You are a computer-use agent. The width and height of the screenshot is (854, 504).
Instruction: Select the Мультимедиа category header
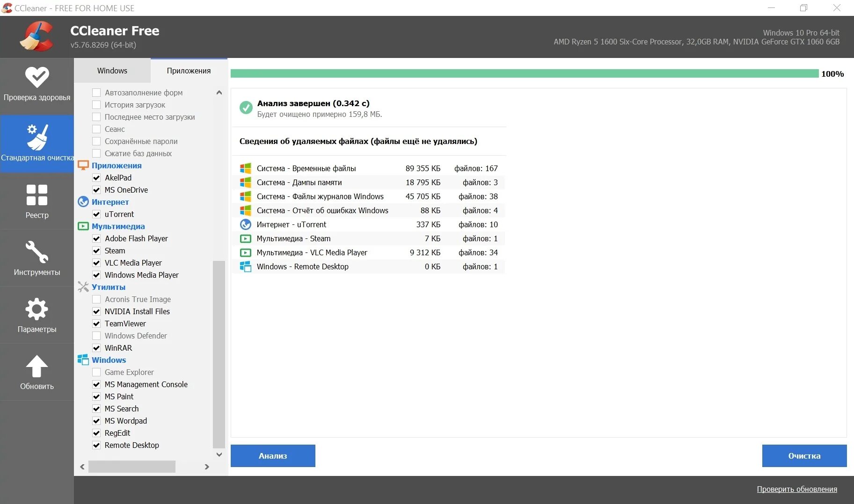pos(118,226)
